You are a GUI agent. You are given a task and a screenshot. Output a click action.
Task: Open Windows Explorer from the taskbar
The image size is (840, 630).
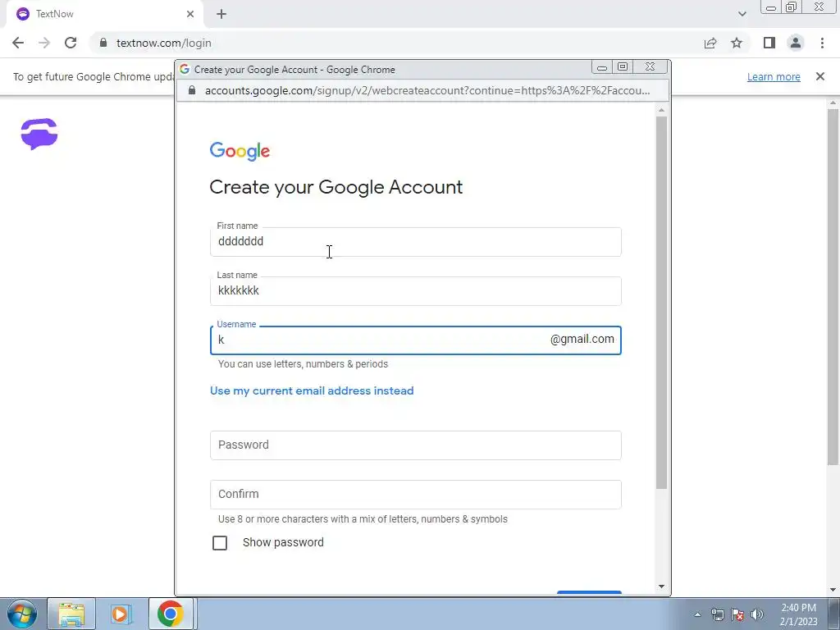point(71,614)
